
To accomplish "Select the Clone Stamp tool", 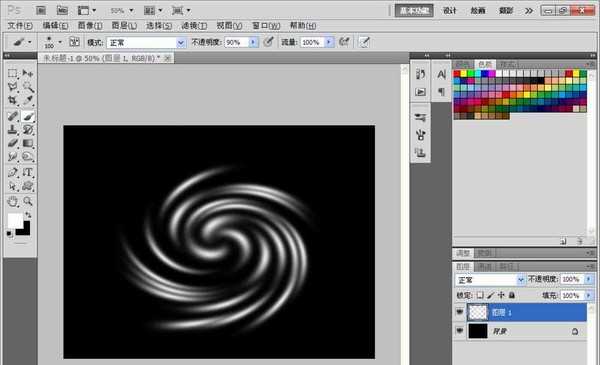I will pyautogui.click(x=13, y=130).
